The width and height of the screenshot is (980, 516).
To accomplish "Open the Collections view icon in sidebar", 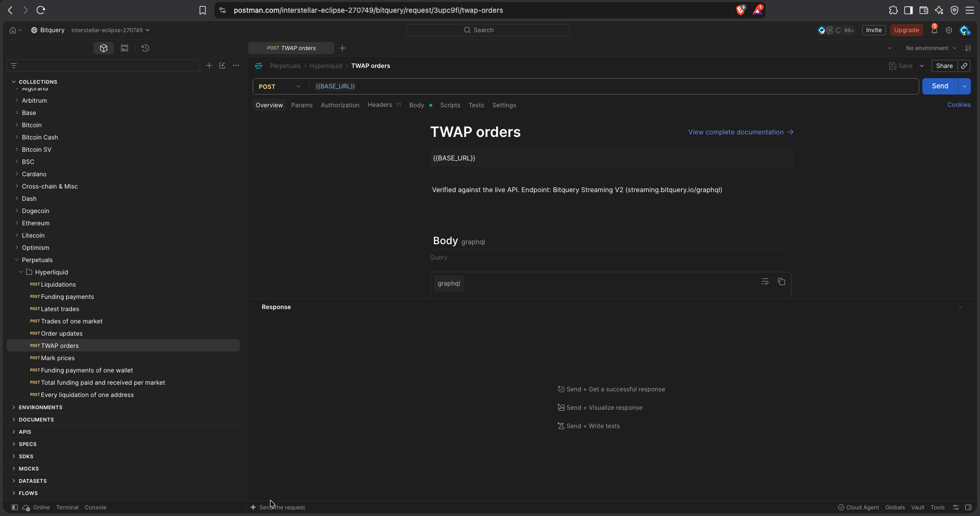I will [104, 48].
